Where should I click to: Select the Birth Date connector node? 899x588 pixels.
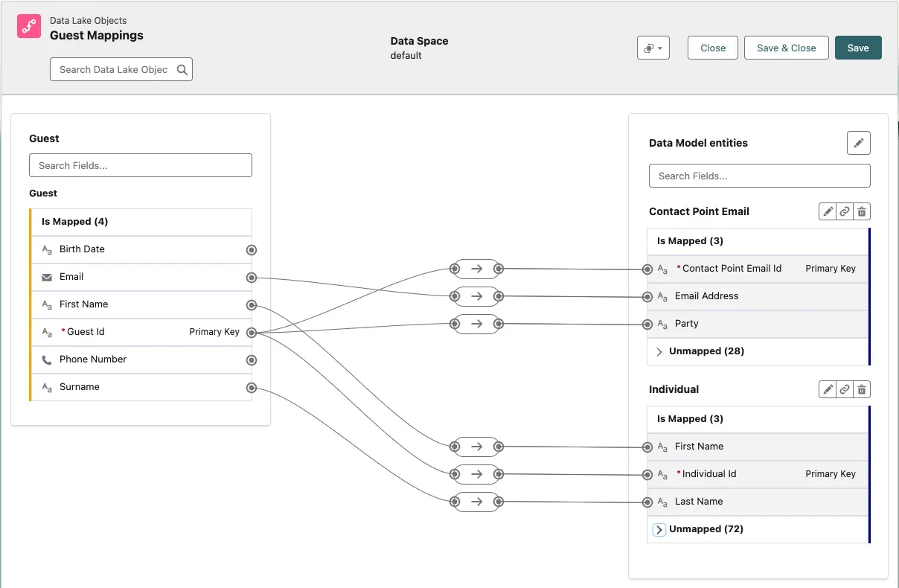252,250
